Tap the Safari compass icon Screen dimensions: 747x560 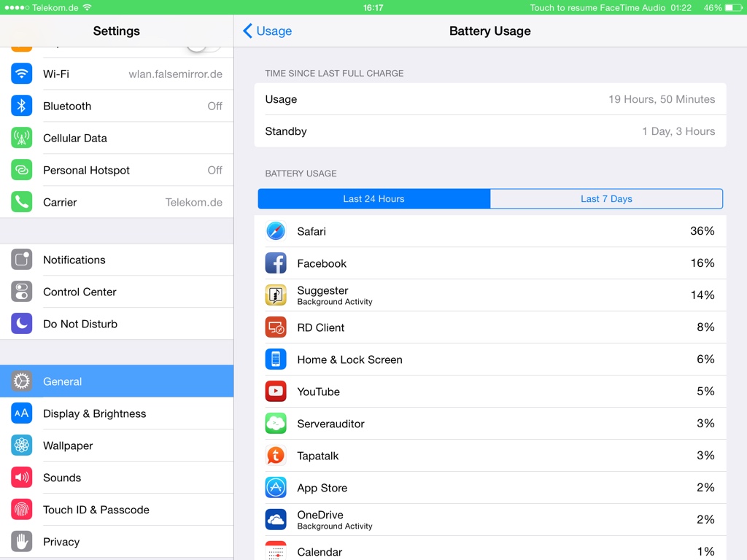tap(276, 231)
